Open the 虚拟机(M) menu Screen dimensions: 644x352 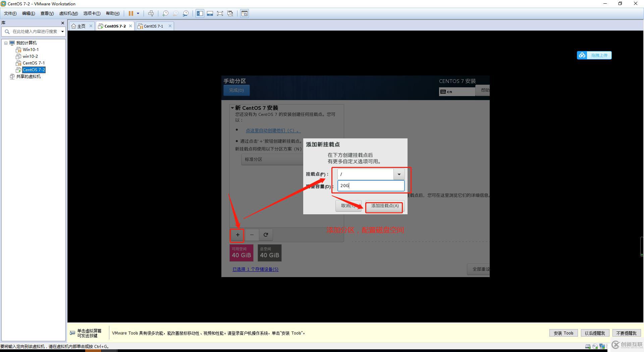pos(68,13)
